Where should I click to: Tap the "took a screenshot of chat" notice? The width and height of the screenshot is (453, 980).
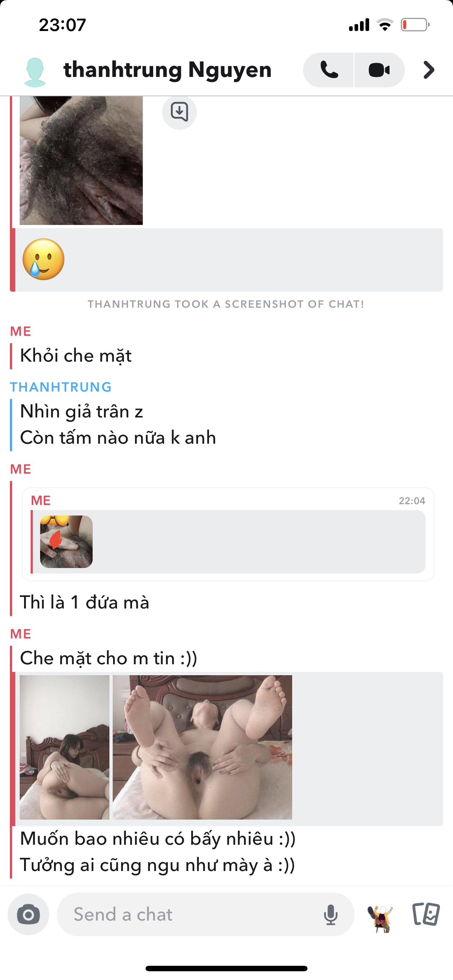pos(226,304)
